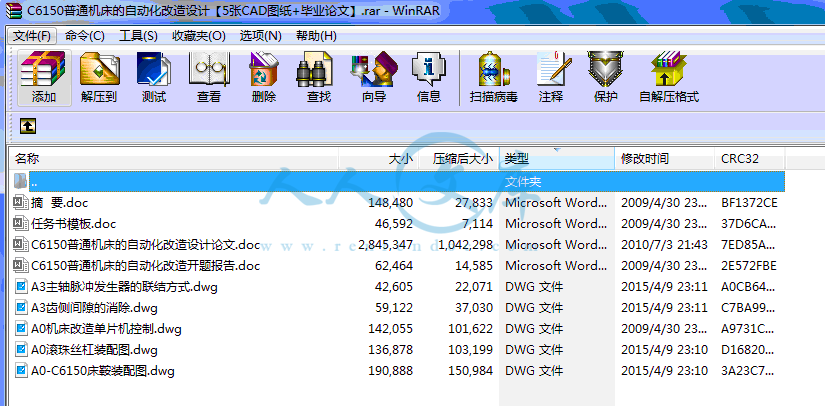Click the DWG icon beside A0-C6150床鞍装配图.dwg

coord(21,371)
